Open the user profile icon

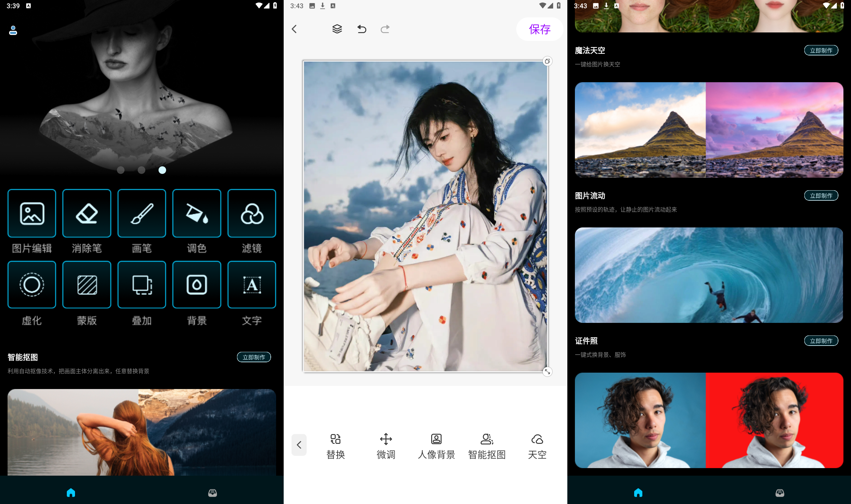coord(13,30)
